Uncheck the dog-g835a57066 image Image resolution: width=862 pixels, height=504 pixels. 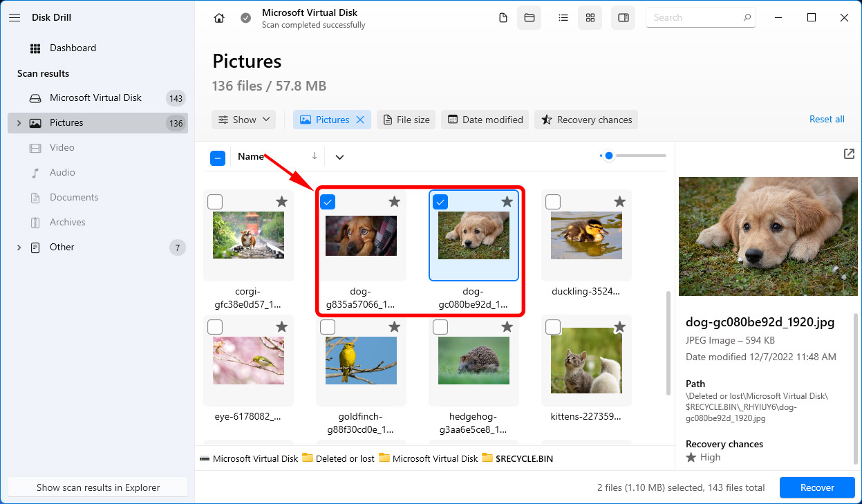[x=328, y=202]
